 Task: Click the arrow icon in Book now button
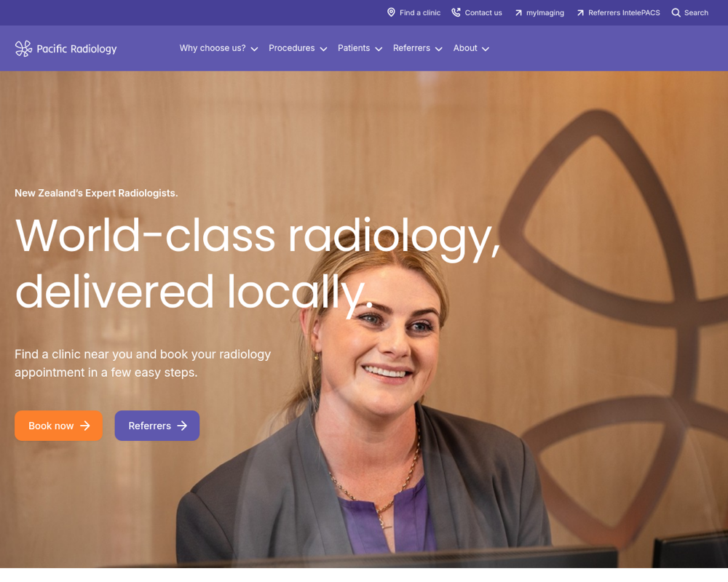[85, 426]
